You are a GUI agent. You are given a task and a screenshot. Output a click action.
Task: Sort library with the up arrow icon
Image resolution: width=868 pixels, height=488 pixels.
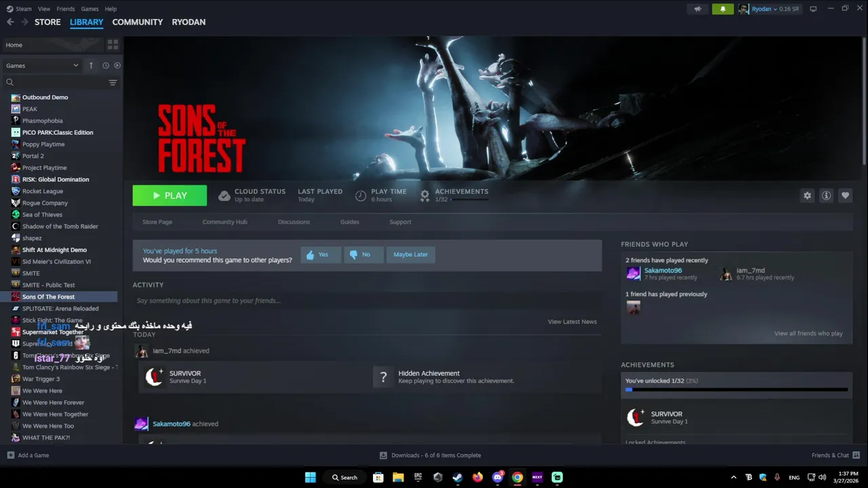tap(91, 65)
